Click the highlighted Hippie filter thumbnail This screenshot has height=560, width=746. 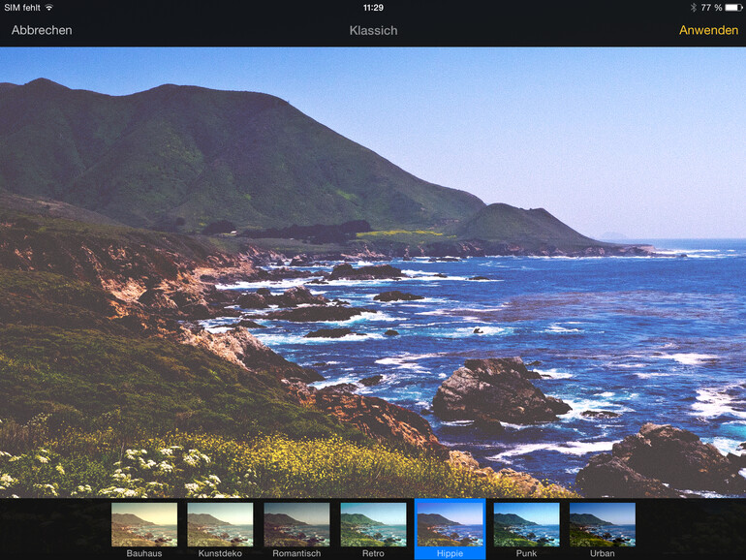coord(450,524)
